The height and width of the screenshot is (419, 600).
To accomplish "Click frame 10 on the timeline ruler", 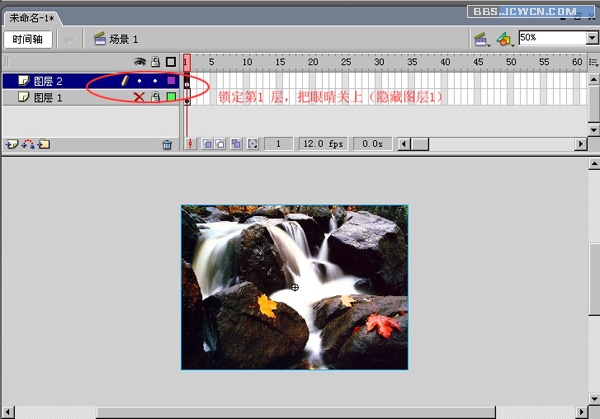I will pos(247,62).
